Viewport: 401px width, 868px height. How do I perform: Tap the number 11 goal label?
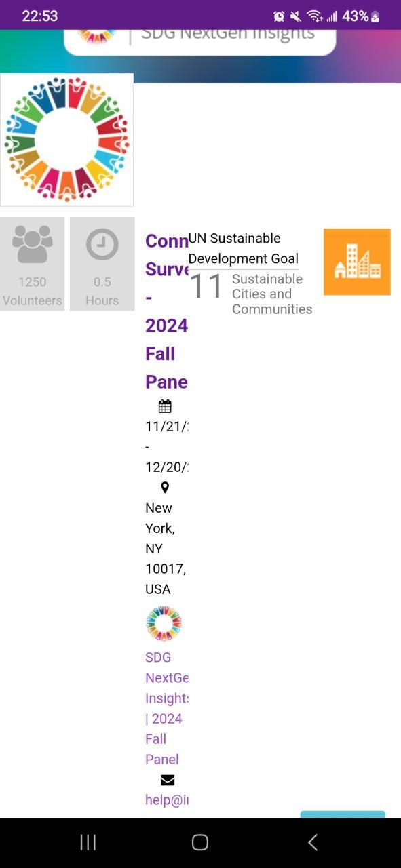tap(206, 286)
